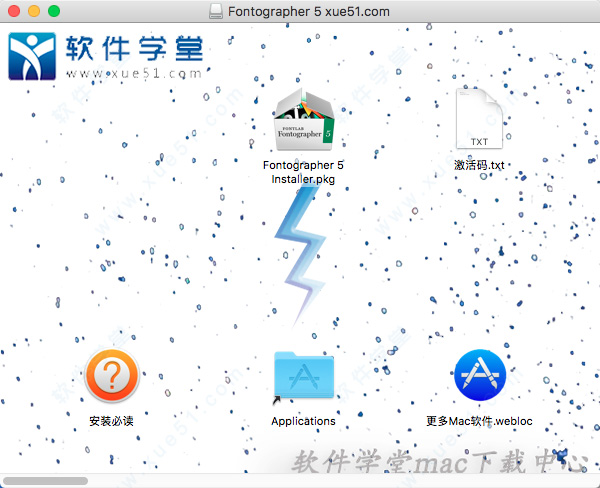
Task: Select the Applications folder shortcut icon
Action: pos(304,376)
